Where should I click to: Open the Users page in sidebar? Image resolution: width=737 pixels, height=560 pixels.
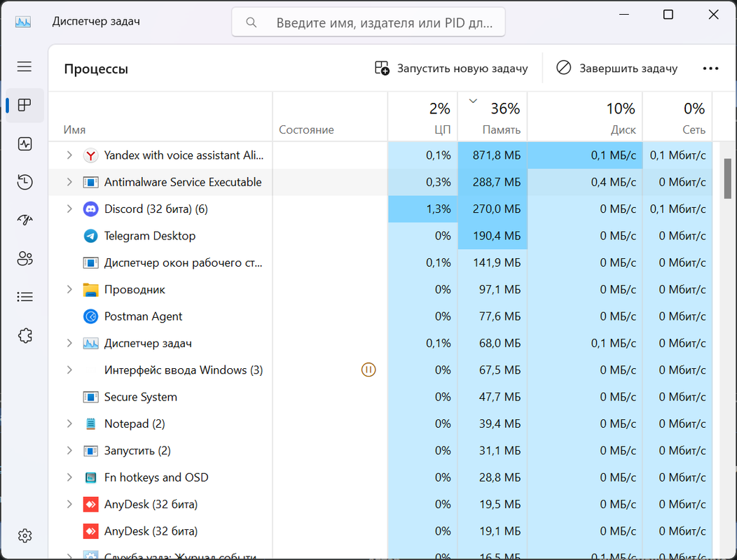(x=25, y=258)
